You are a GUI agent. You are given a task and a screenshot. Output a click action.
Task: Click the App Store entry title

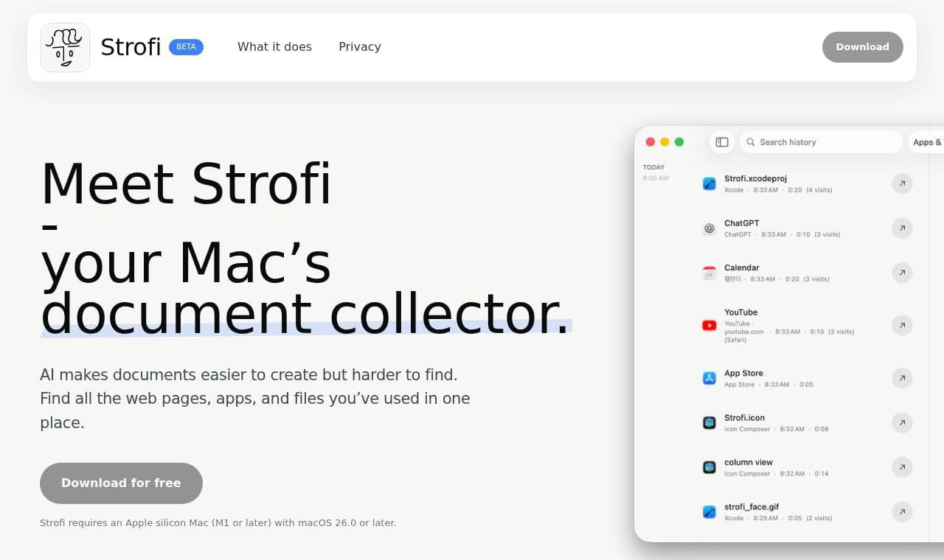(x=743, y=374)
